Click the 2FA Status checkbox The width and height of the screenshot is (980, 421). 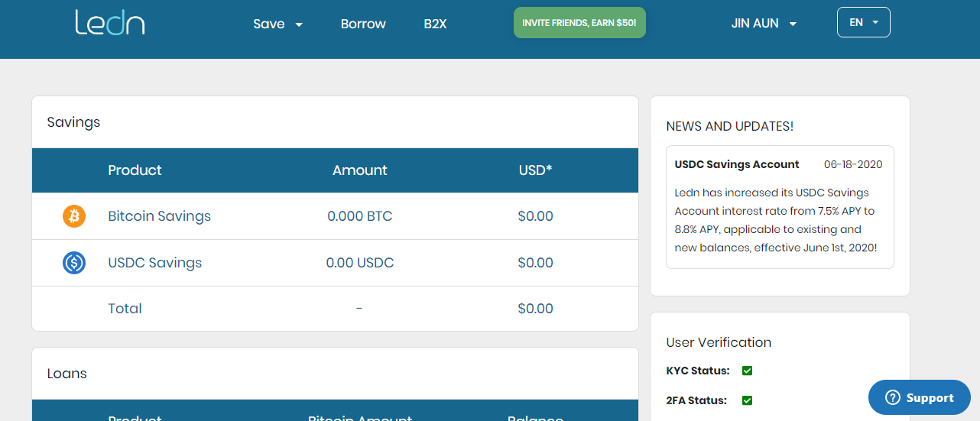point(748,400)
